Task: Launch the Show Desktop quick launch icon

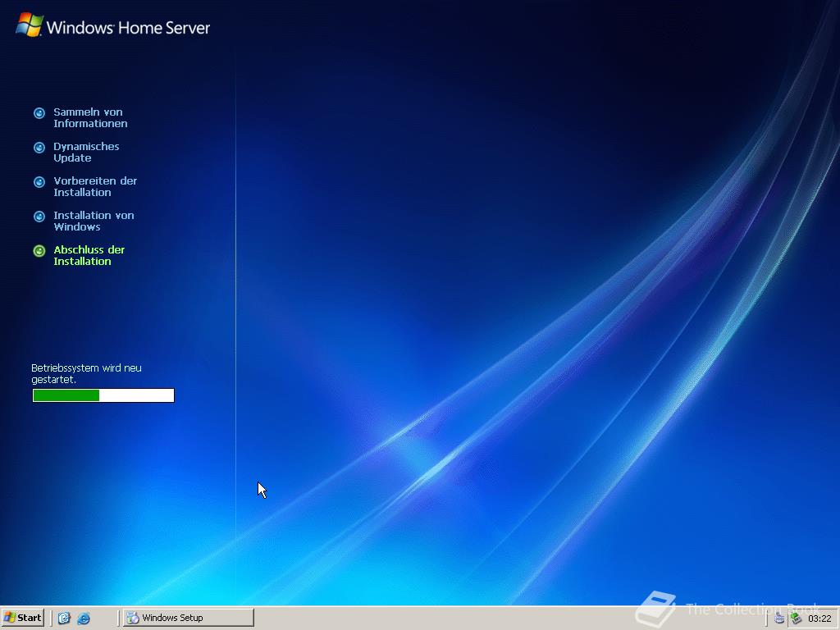Action: point(64,619)
